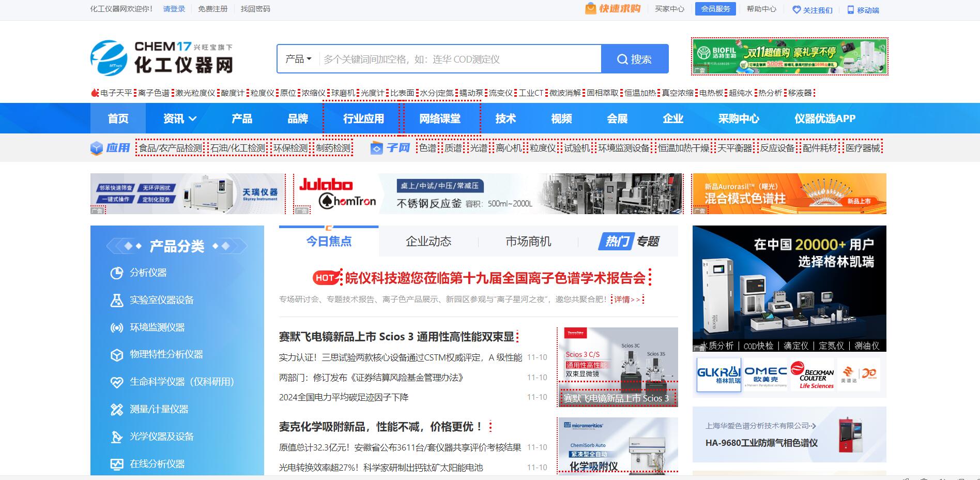
Task: Open the 混合模式色谱柱 orange banner
Action: (x=789, y=193)
